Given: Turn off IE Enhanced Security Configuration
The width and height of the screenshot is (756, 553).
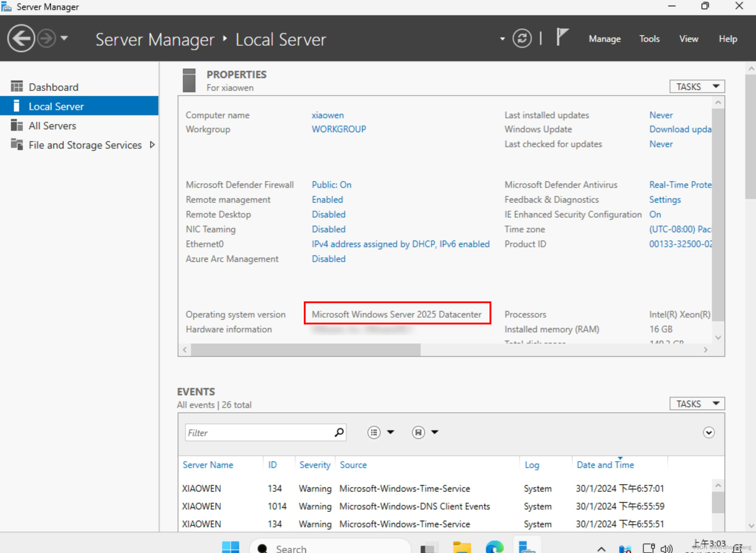Looking at the screenshot, I should [x=655, y=214].
